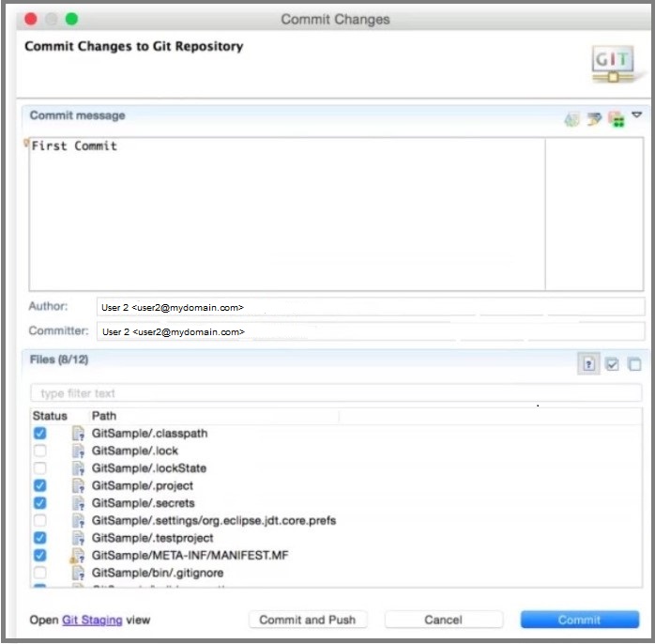Image resolution: width=655 pixels, height=644 pixels.
Task: Click the Deselect All files icon
Action: (635, 364)
